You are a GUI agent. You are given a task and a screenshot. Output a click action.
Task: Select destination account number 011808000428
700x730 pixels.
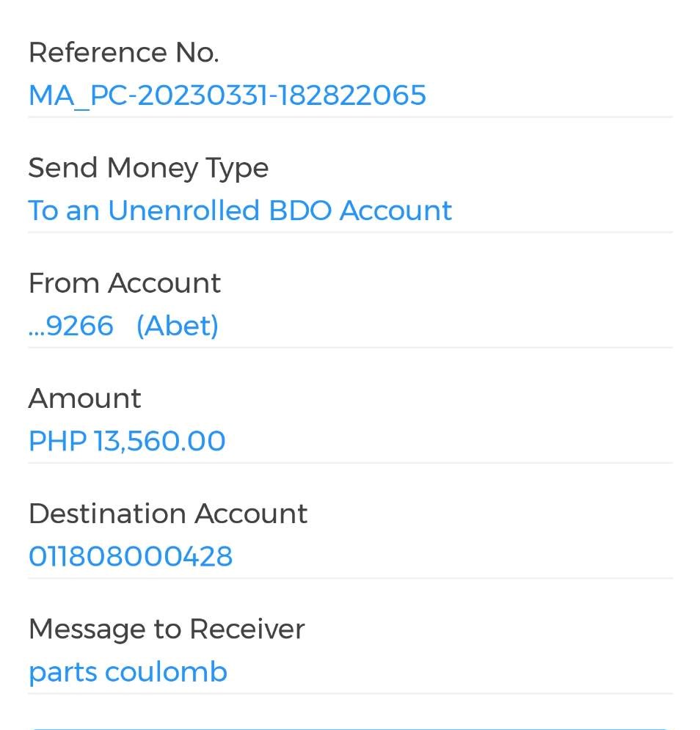coord(131,556)
